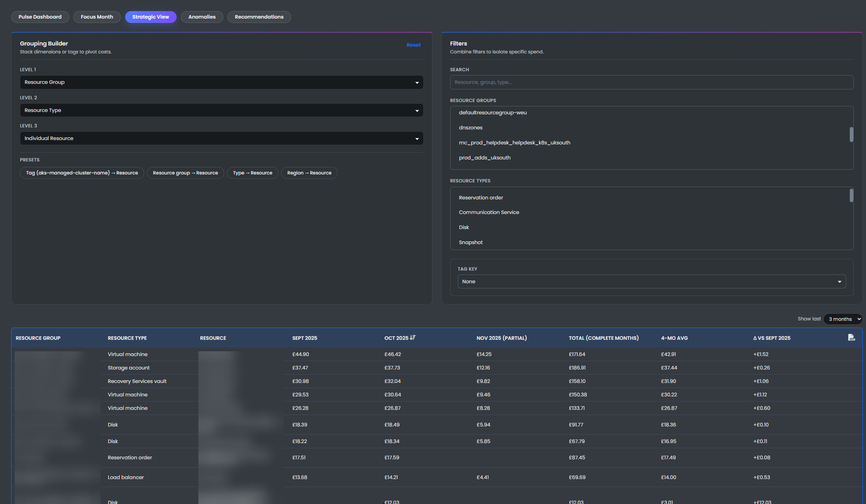Image resolution: width=866 pixels, height=504 pixels.
Task: Sort by Sept 2025 column header
Action: (305, 338)
